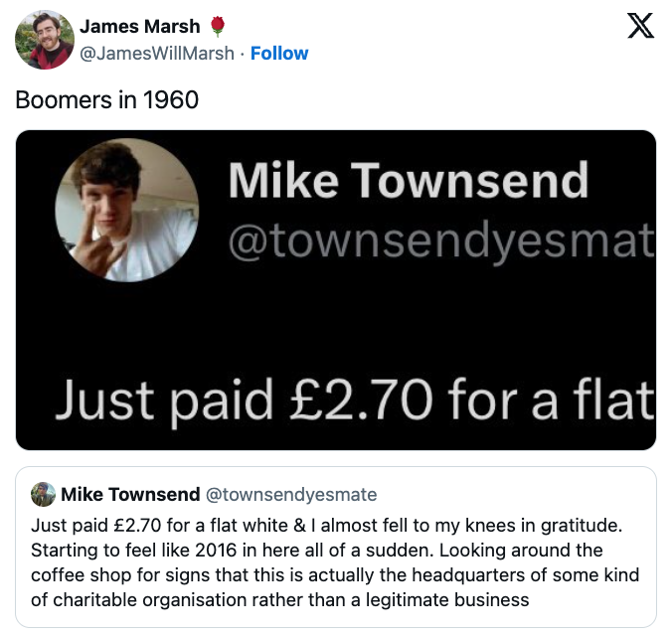Click the James Marsh display name
Screen dimensions: 672x637
pos(139,27)
